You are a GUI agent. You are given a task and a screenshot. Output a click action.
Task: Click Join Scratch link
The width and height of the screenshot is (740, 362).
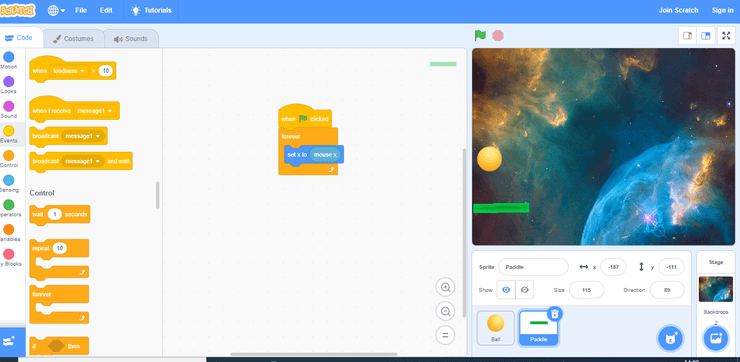point(678,10)
